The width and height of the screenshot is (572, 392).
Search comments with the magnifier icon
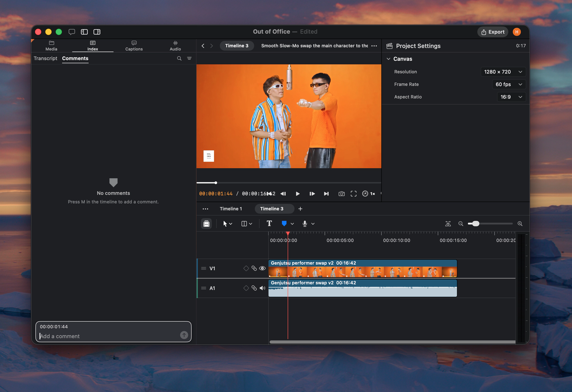pyautogui.click(x=179, y=58)
